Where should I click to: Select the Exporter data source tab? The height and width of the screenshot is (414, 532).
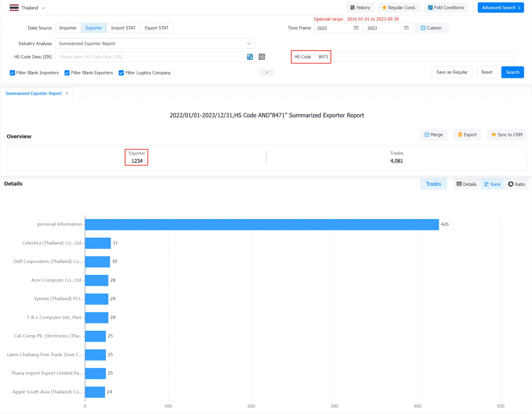click(94, 28)
